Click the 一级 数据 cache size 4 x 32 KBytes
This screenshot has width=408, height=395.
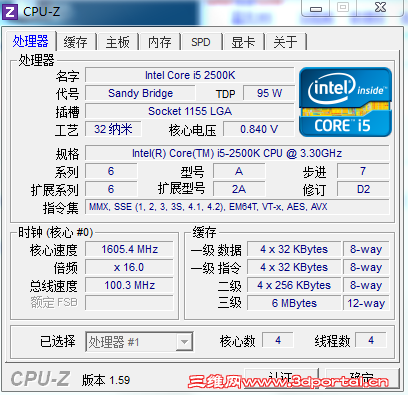[294, 249]
